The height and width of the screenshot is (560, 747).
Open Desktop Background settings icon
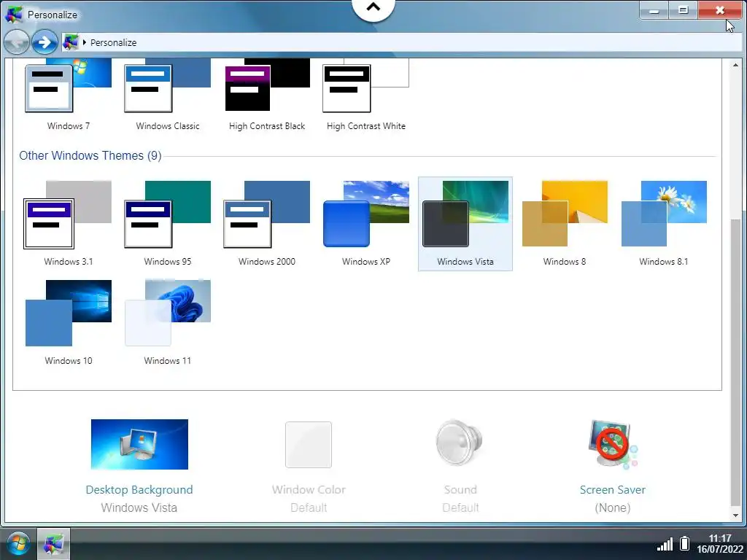coord(139,444)
